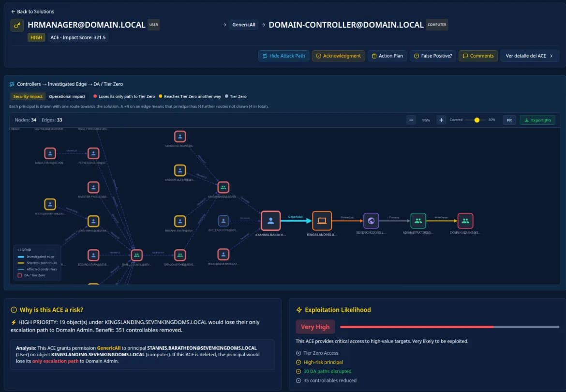This screenshot has width=566, height=392.
Task: Select the SEVENKINGDOMS domain globe node
Action: (x=371, y=221)
